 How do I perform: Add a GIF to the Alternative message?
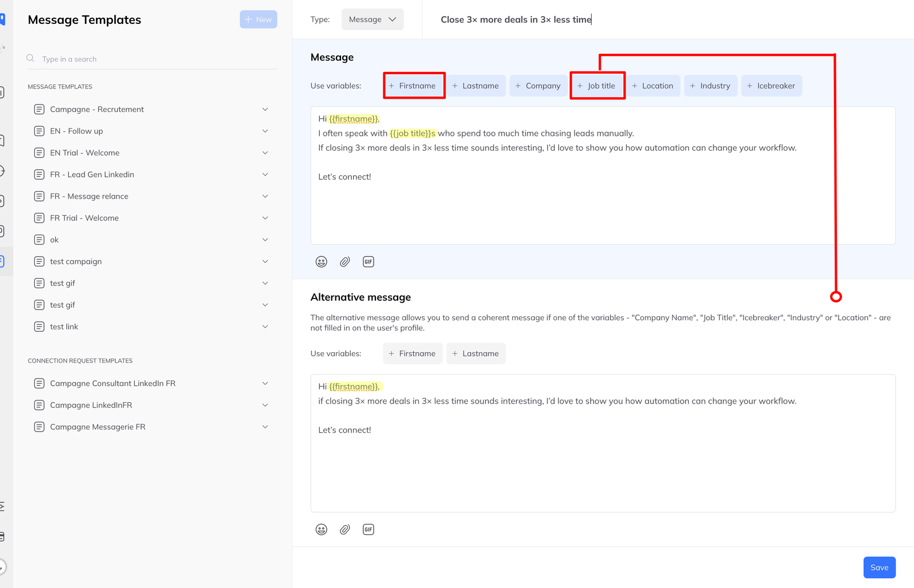368,529
